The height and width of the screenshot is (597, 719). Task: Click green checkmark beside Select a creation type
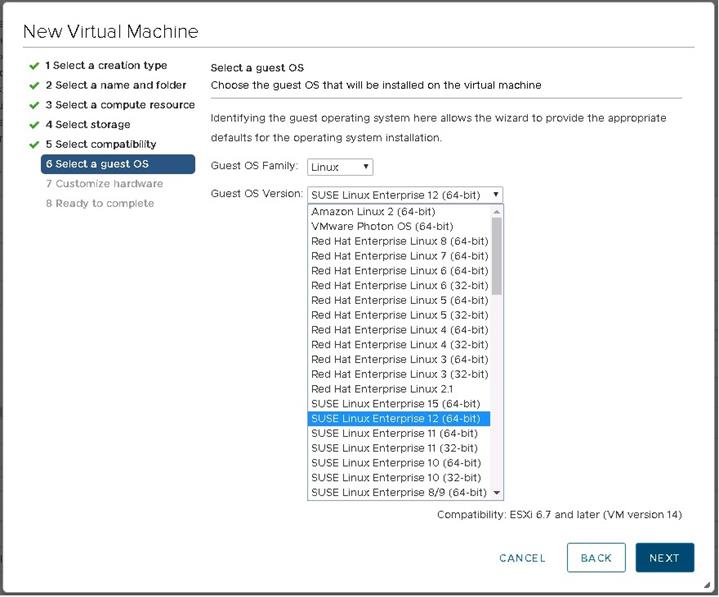click(x=34, y=66)
